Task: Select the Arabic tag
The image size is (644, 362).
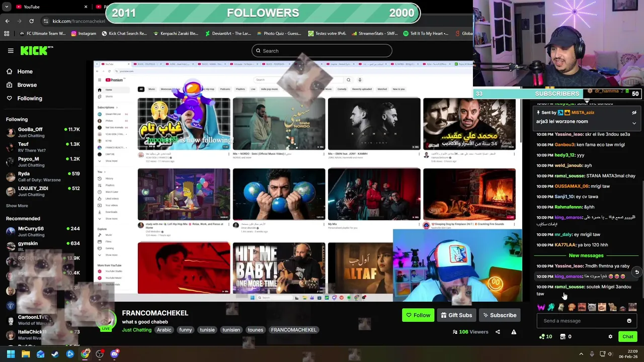Action: tap(164, 330)
